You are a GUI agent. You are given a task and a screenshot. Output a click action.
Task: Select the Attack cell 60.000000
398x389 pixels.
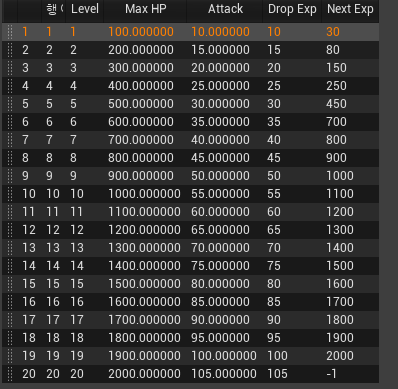(220, 212)
